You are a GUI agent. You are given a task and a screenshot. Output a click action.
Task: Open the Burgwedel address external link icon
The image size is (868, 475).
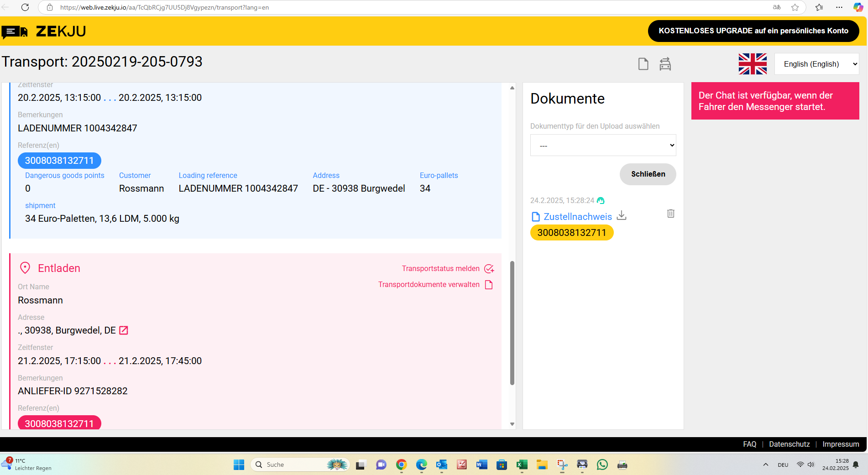tap(123, 330)
